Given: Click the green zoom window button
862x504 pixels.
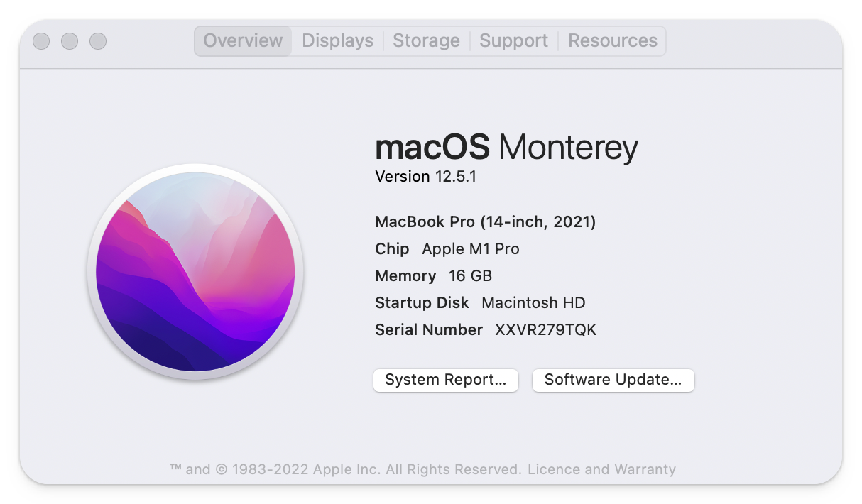Looking at the screenshot, I should pos(97,40).
